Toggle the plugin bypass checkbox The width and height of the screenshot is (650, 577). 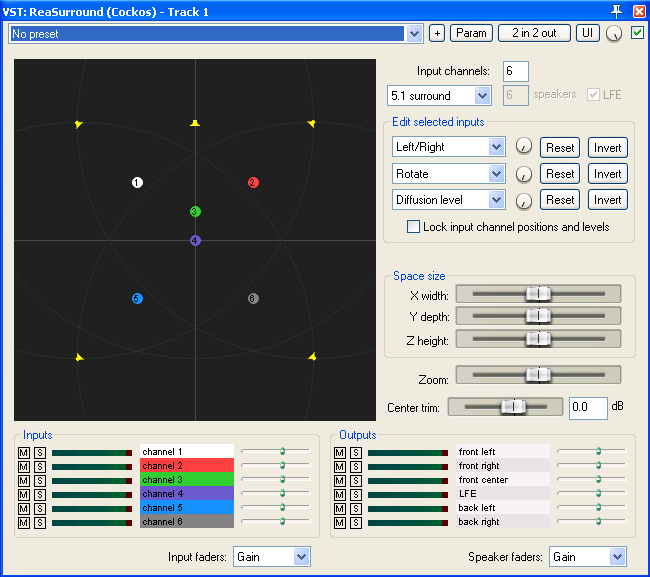coord(637,33)
